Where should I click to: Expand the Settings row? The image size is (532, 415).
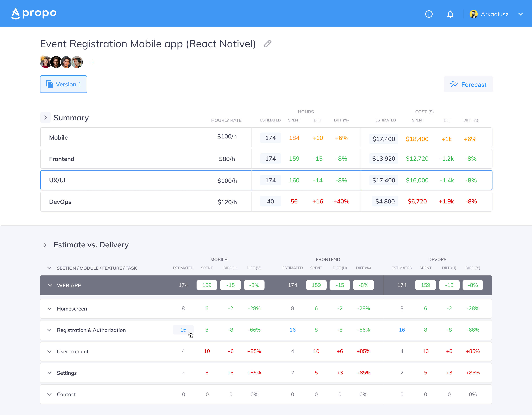(50, 373)
